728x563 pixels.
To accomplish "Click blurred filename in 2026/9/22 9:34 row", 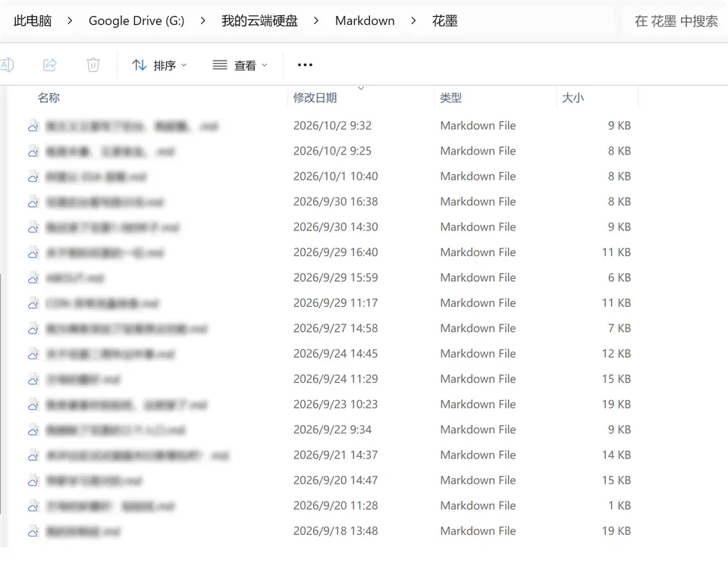I will pos(115,430).
